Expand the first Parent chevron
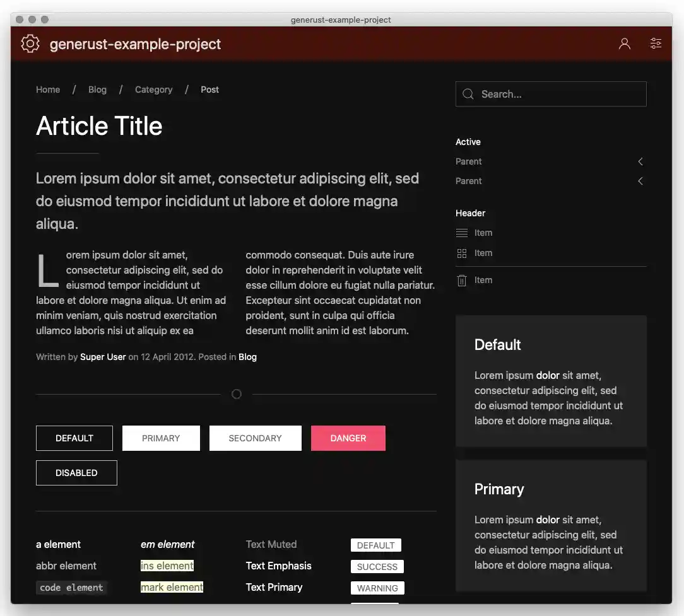 [x=640, y=161]
